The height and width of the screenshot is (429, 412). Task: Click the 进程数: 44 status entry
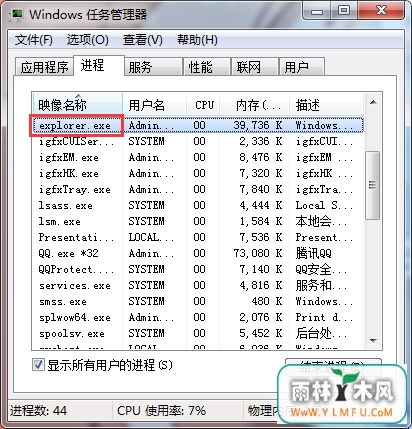click(38, 410)
